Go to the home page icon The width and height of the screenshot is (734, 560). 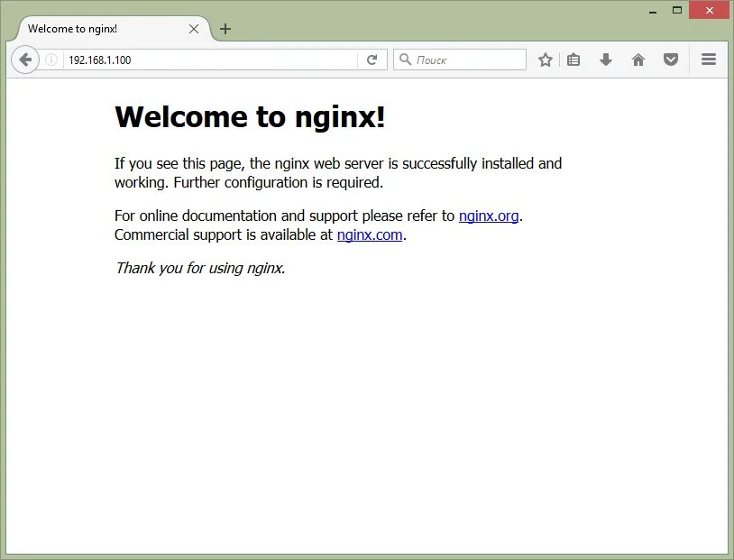coord(638,60)
